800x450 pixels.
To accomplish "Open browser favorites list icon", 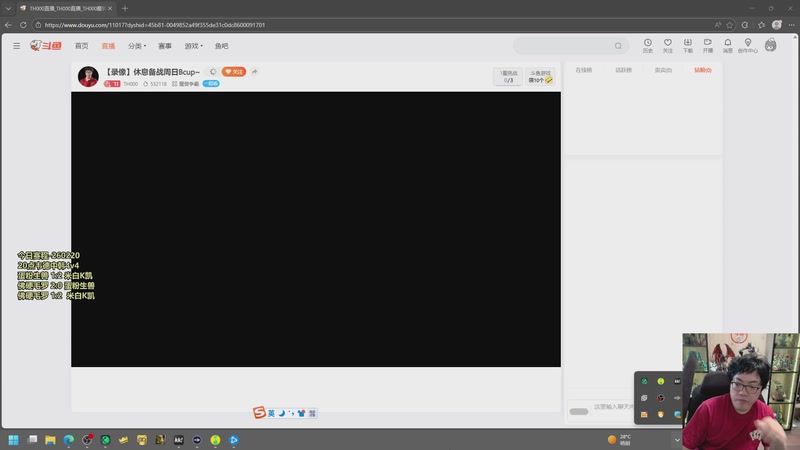I will (x=761, y=24).
